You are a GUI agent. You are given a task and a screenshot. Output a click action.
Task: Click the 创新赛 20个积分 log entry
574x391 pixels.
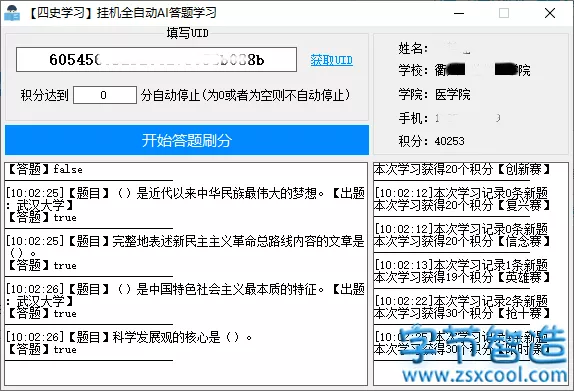point(462,169)
